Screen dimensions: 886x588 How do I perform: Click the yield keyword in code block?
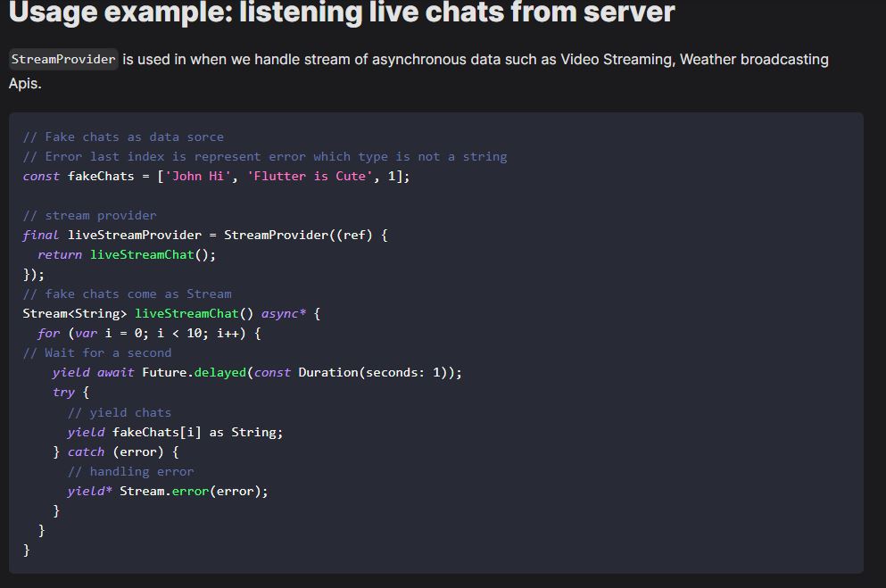point(84,432)
